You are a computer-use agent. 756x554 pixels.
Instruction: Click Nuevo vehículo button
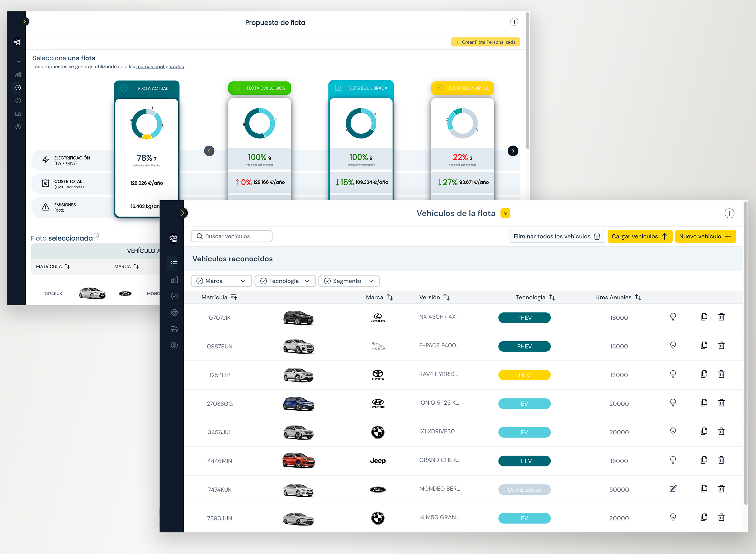(x=705, y=237)
